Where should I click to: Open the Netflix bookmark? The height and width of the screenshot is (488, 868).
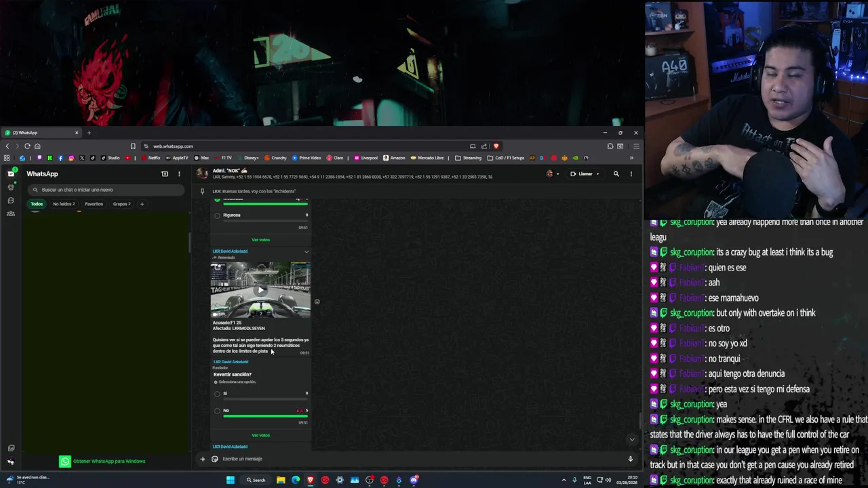point(151,158)
